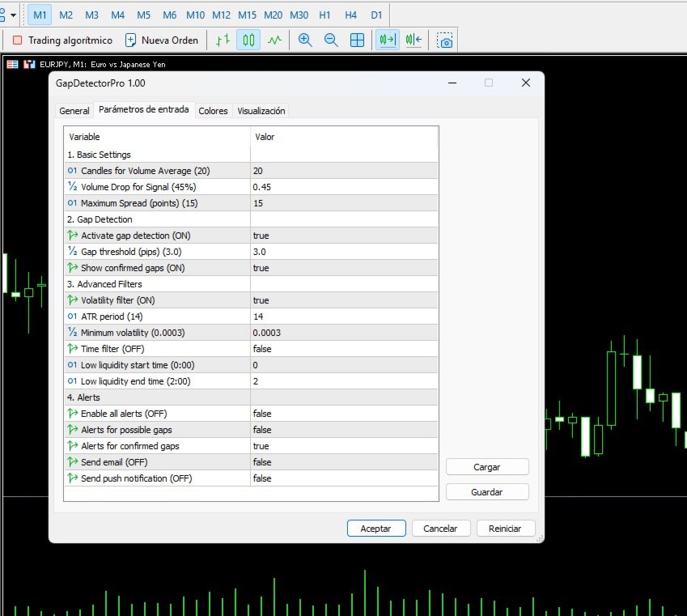Select the bar chart type icon
This screenshot has height=616, width=687.
tap(223, 40)
